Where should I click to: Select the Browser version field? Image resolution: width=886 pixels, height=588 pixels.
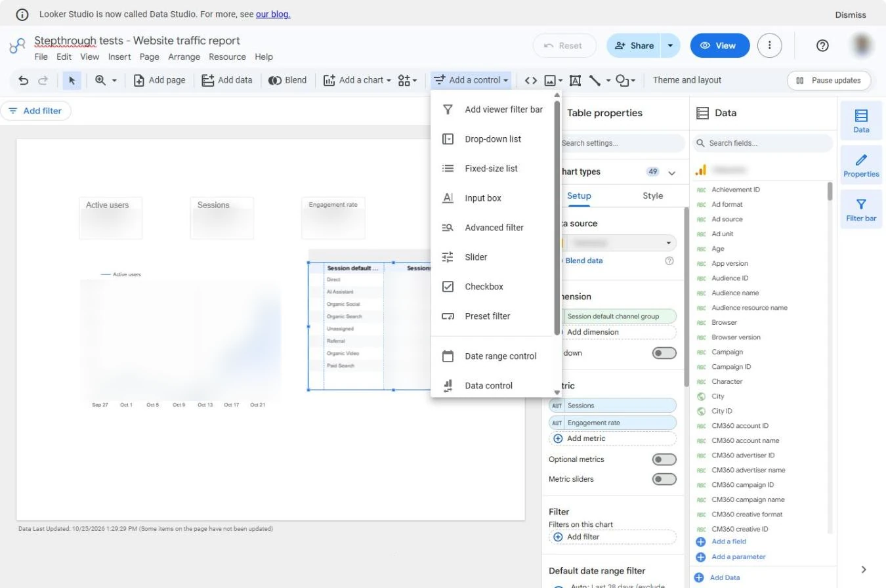pos(736,337)
